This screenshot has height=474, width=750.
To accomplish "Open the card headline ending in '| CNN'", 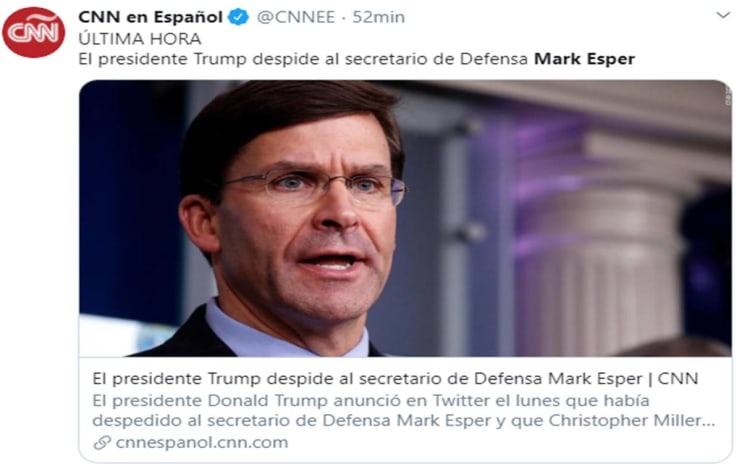I will point(395,378).
